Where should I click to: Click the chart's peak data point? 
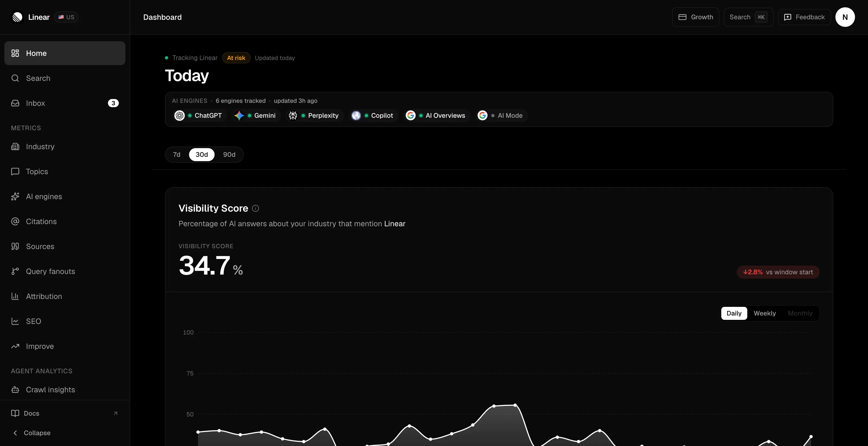coord(515,405)
